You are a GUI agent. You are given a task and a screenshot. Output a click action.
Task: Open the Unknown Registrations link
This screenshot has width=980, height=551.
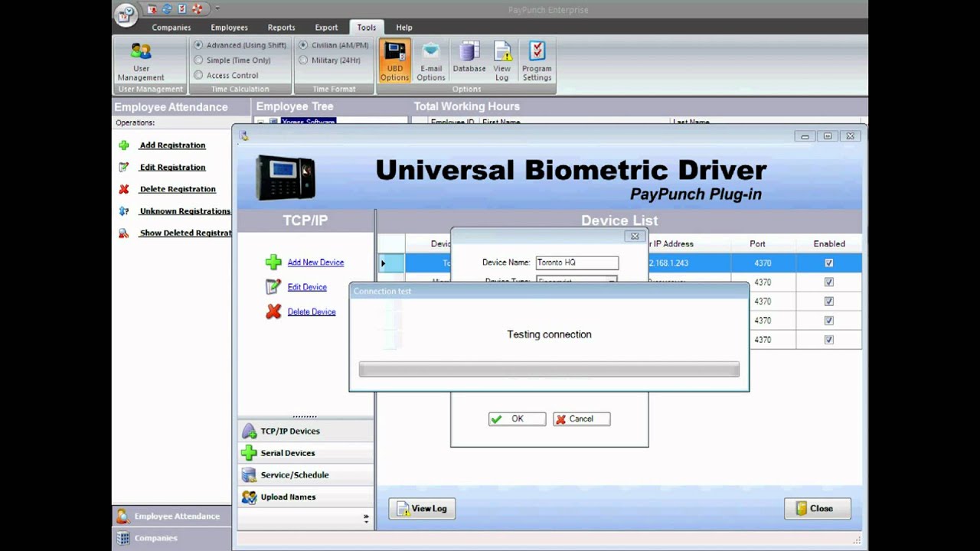pos(185,211)
